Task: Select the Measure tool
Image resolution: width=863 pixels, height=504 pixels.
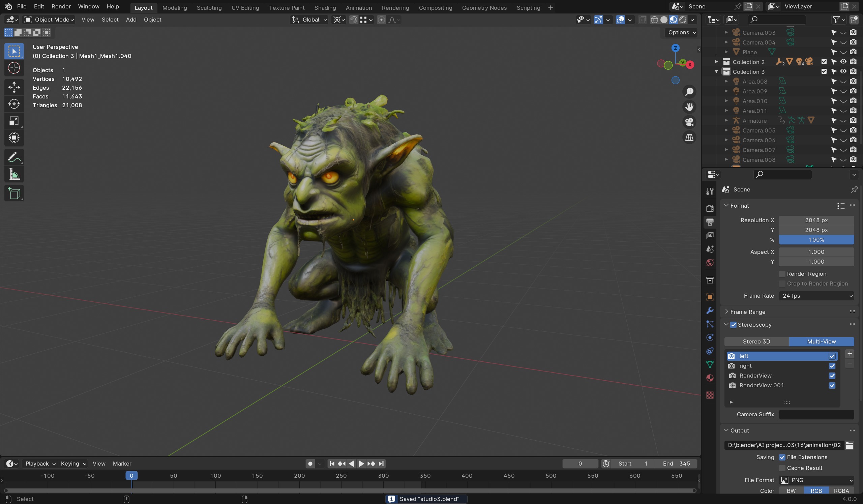Action: coord(14,174)
